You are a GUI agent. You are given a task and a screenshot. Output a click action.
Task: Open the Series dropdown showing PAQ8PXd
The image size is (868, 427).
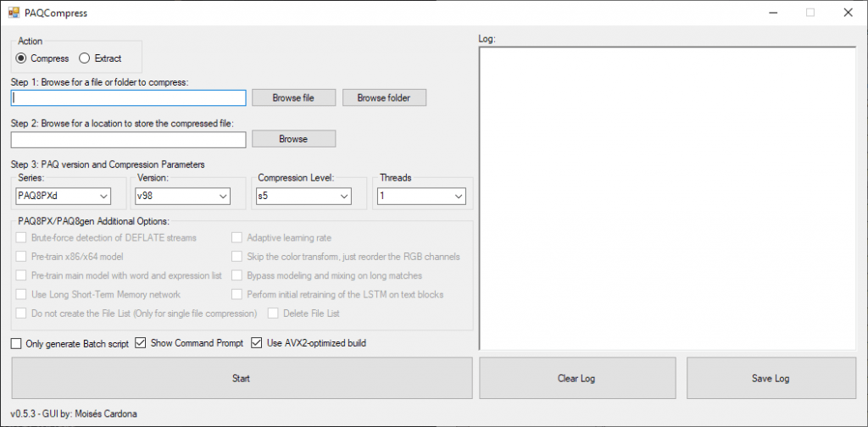[63, 196]
